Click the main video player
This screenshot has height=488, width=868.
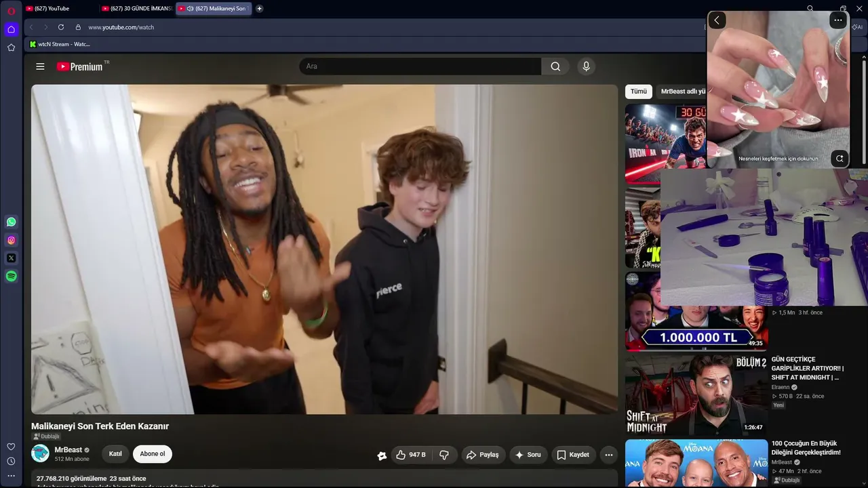click(325, 249)
